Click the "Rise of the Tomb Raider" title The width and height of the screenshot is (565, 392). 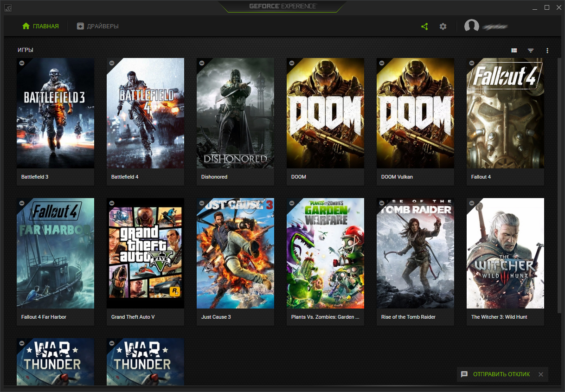408,317
